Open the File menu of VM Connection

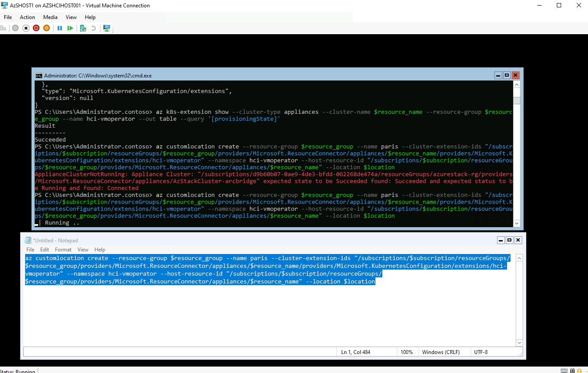coord(8,17)
